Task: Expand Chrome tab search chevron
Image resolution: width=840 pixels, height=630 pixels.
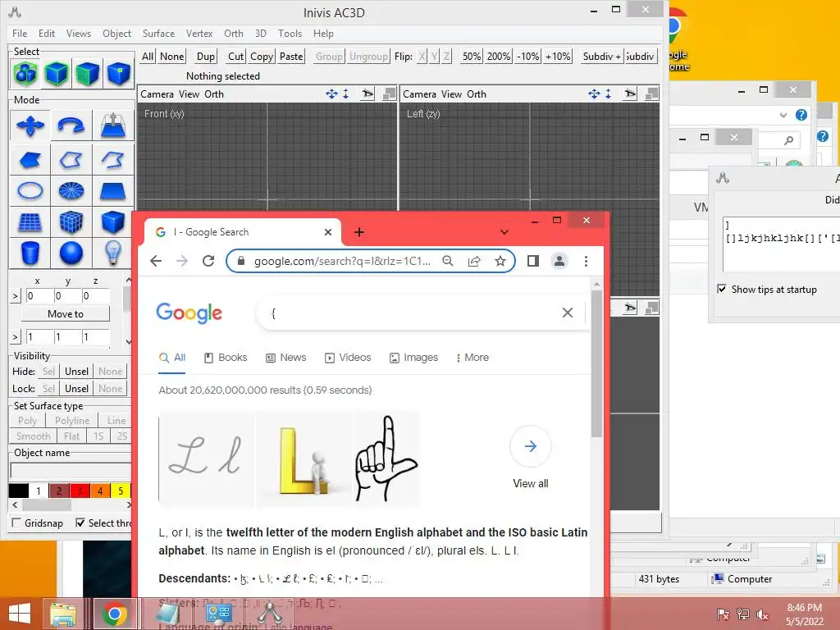Action: 504,232
